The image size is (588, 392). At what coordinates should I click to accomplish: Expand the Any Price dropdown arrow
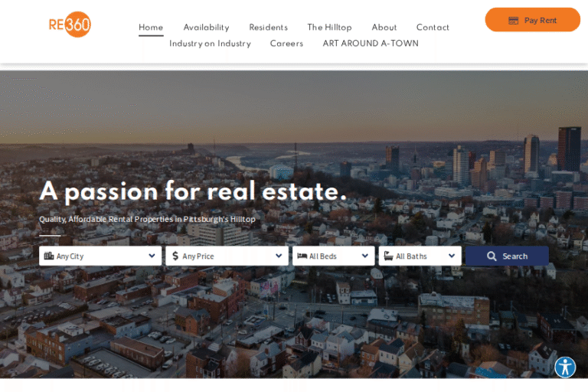click(x=279, y=256)
